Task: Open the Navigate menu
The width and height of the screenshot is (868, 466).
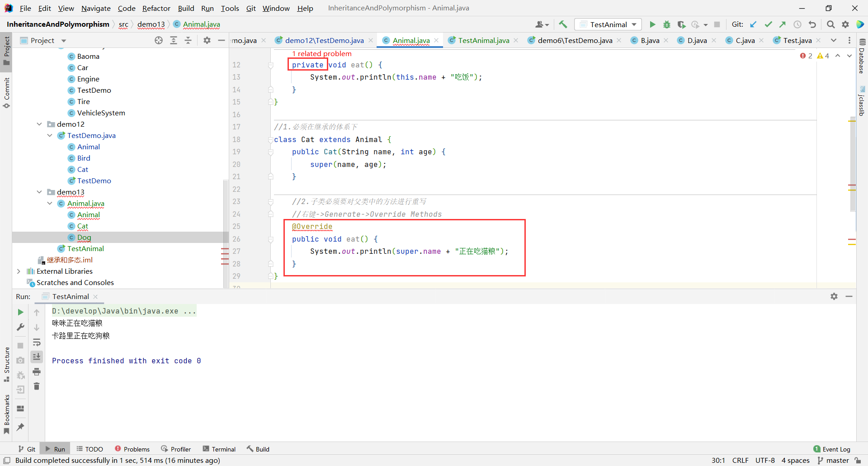Action: pos(96,8)
